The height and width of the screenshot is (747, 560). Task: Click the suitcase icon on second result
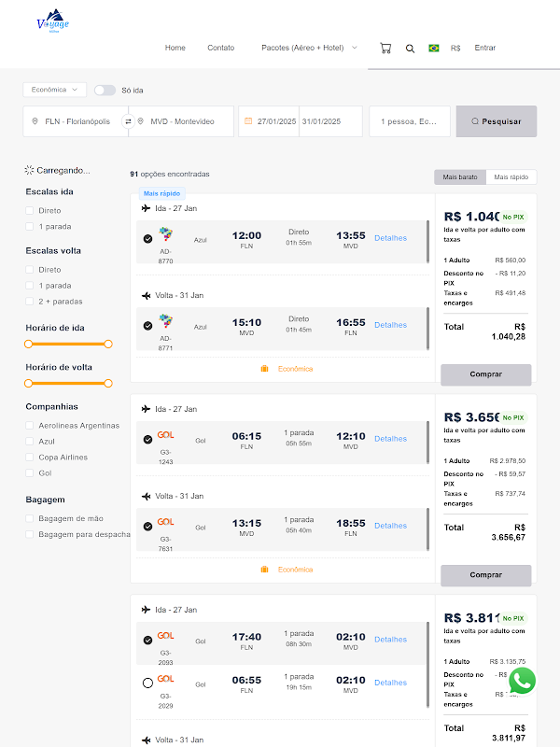tap(265, 570)
